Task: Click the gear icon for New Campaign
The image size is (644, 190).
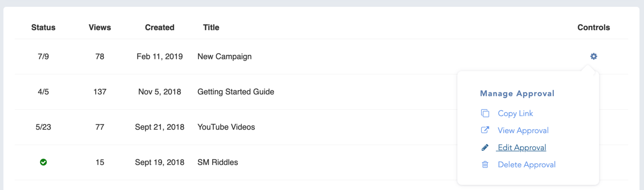Action: click(594, 56)
